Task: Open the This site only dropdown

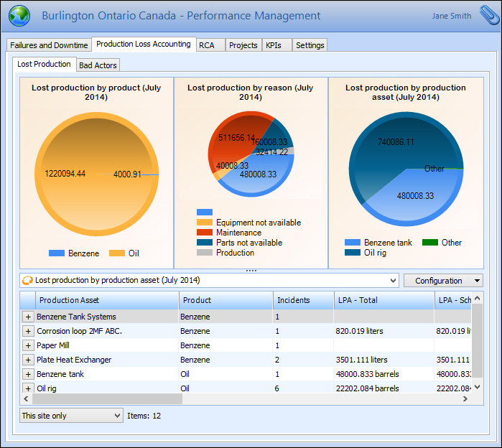Action: [71, 416]
